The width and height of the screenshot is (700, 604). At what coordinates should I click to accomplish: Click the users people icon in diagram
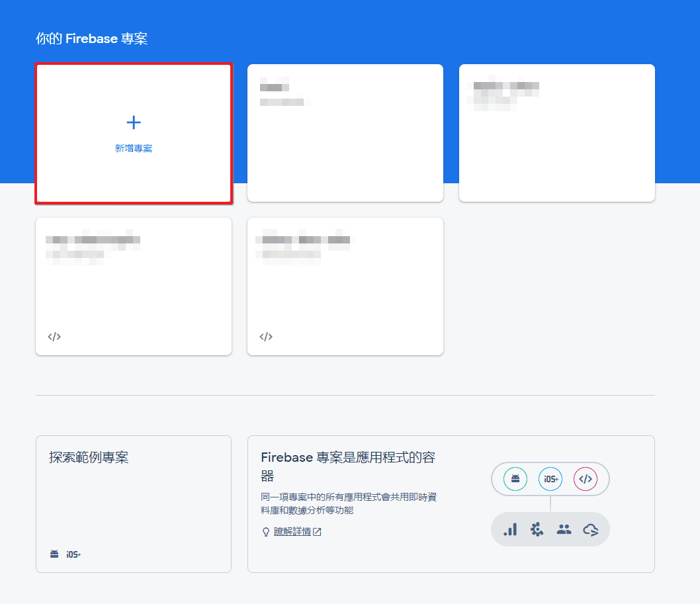[x=564, y=529]
